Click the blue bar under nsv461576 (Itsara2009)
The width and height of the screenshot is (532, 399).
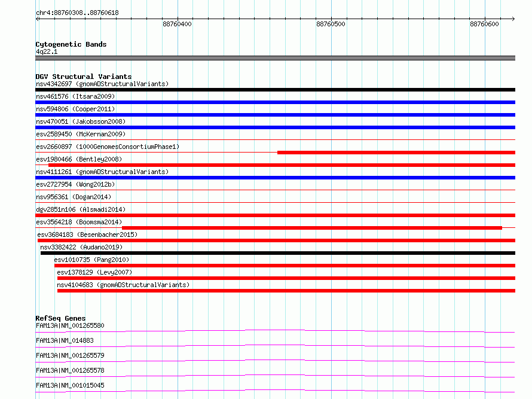tap(275, 102)
